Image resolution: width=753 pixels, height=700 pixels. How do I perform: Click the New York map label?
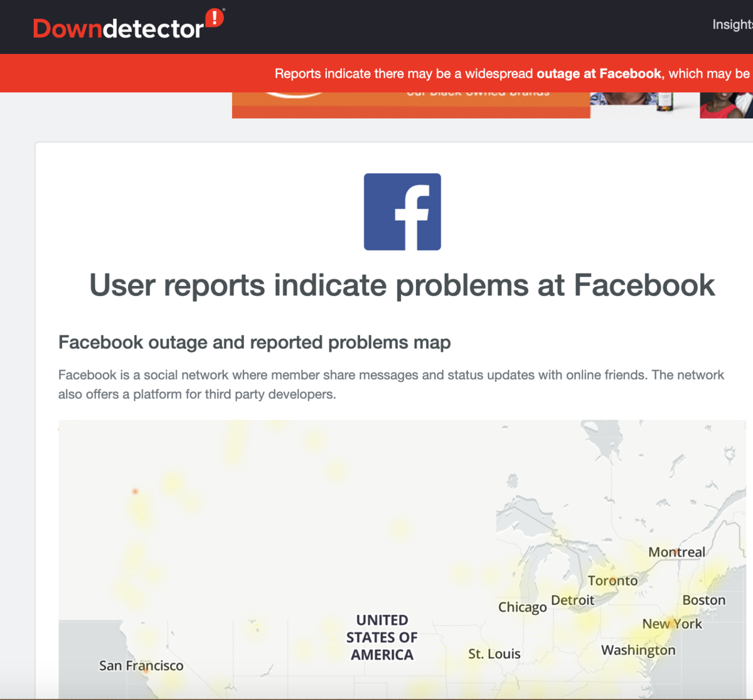(672, 624)
